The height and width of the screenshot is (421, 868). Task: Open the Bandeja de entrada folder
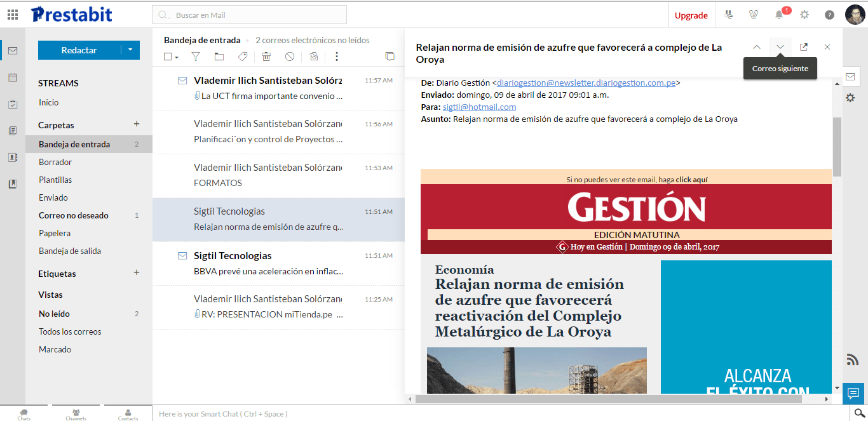[89, 144]
